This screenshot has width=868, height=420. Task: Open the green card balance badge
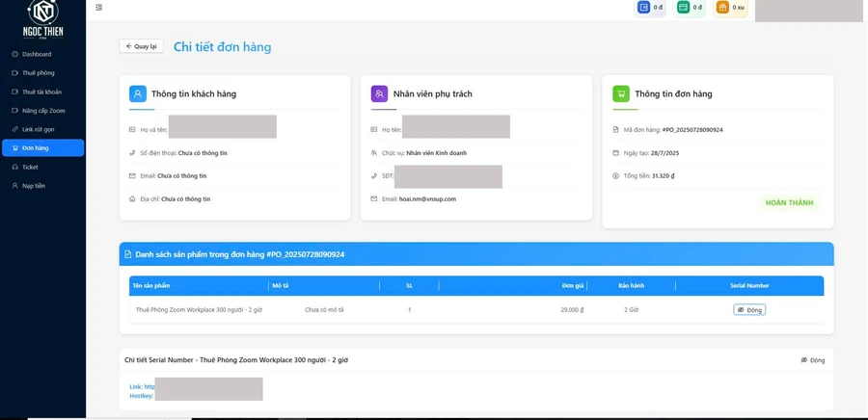690,8
